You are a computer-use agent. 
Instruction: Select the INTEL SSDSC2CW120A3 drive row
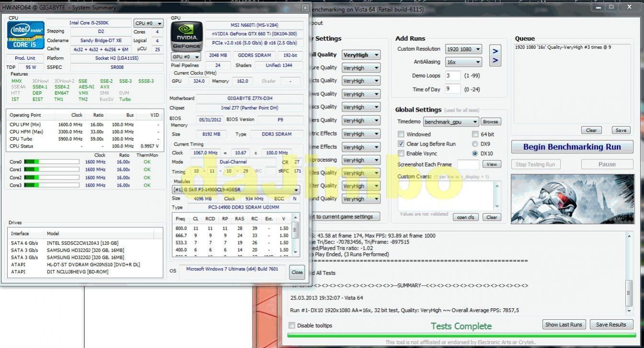coord(85,243)
